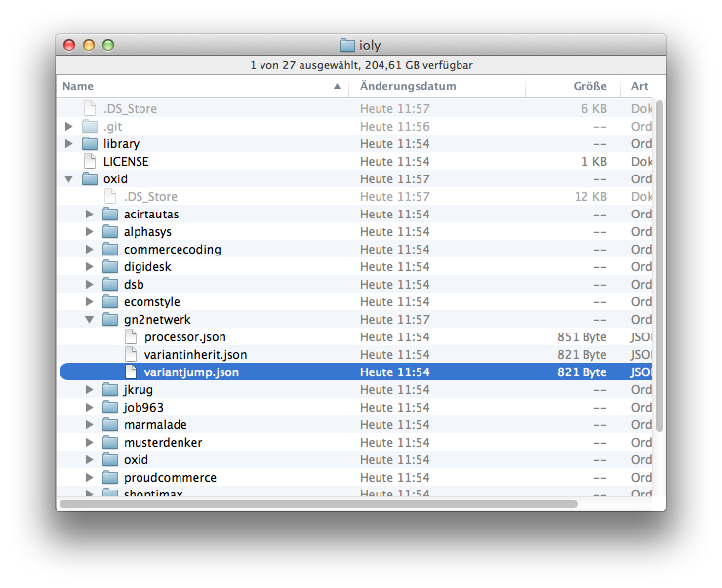Collapse the gn2netwerk folder
This screenshot has width=722, height=588.
pyautogui.click(x=90, y=319)
